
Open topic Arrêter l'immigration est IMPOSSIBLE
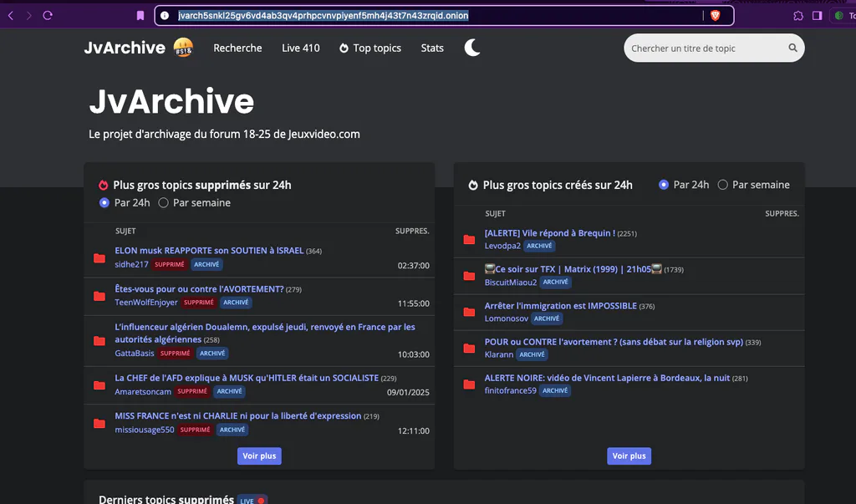561,306
